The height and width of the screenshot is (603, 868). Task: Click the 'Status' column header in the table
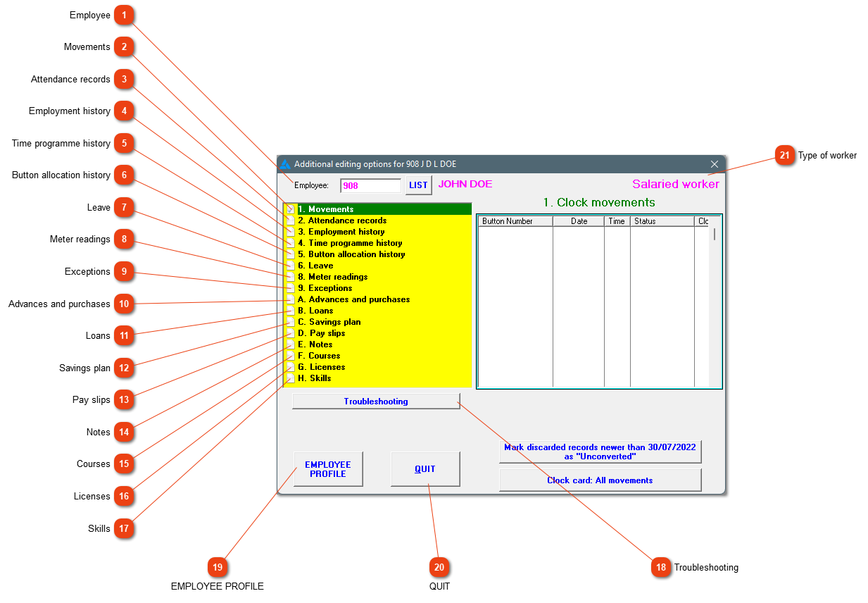pos(662,221)
